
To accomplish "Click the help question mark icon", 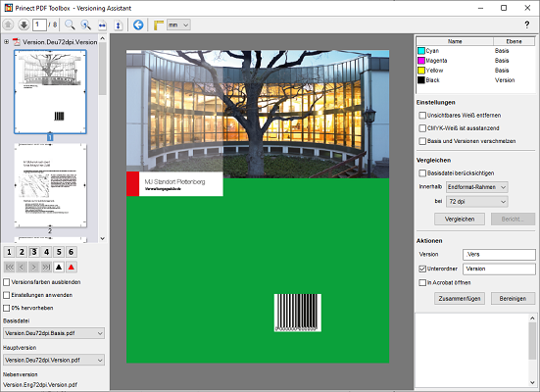I will [x=526, y=24].
